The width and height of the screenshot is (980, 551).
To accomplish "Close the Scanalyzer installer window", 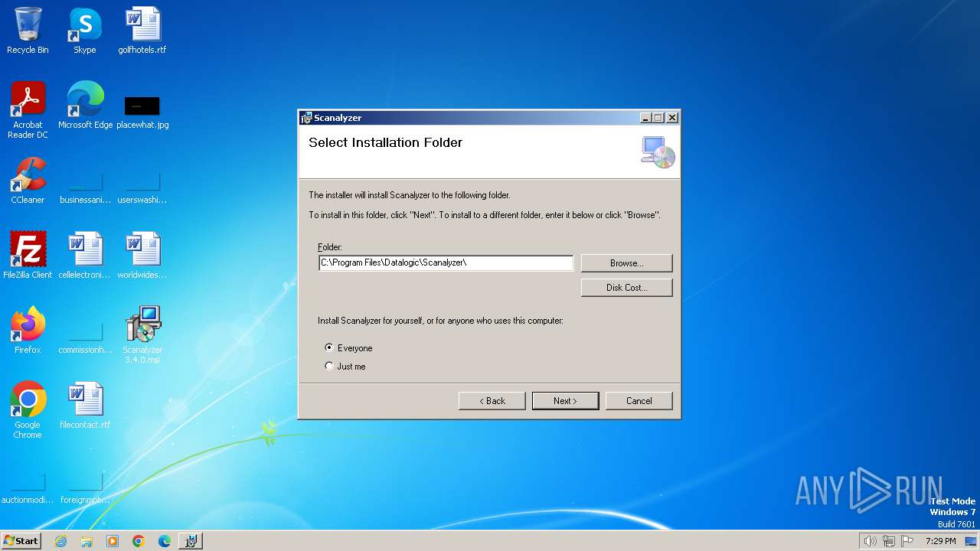I will pyautogui.click(x=671, y=118).
